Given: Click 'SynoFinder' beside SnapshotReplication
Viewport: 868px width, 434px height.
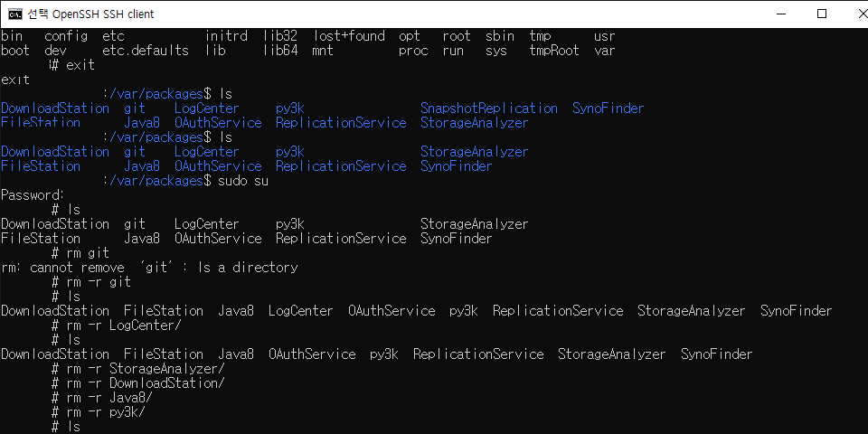Looking at the screenshot, I should coord(608,108).
